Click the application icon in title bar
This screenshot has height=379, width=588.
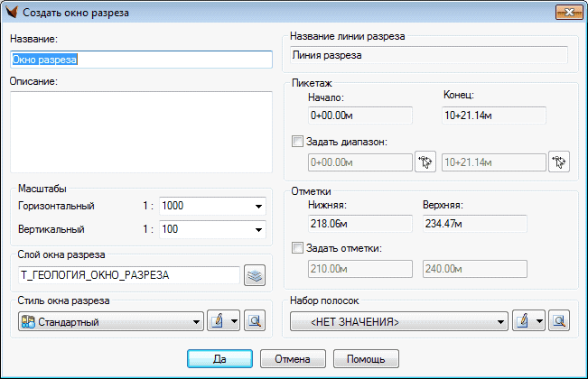pyautogui.click(x=13, y=13)
